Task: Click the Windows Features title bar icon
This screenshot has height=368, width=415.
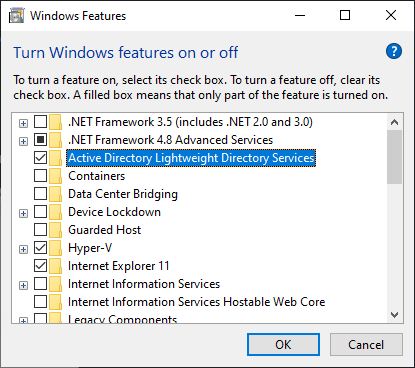Action: (x=17, y=16)
